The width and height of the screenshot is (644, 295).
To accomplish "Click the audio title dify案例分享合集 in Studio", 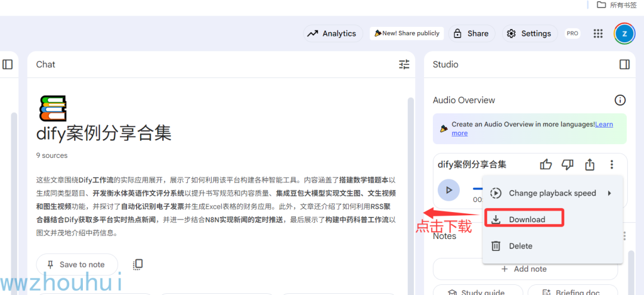I will tap(472, 165).
